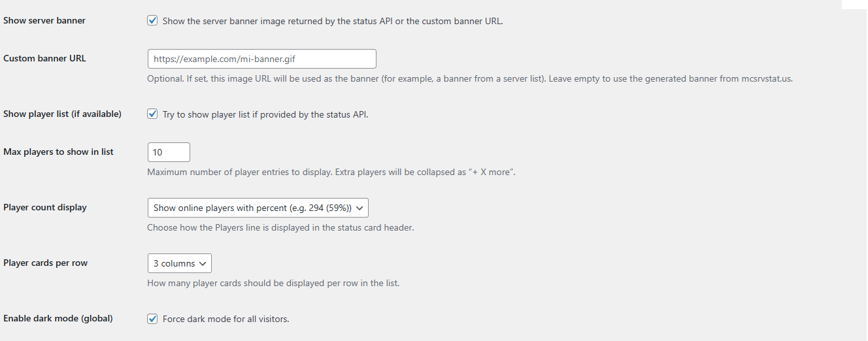
Task: Click the 'Show player list (if available)' label
Action: pyautogui.click(x=62, y=114)
